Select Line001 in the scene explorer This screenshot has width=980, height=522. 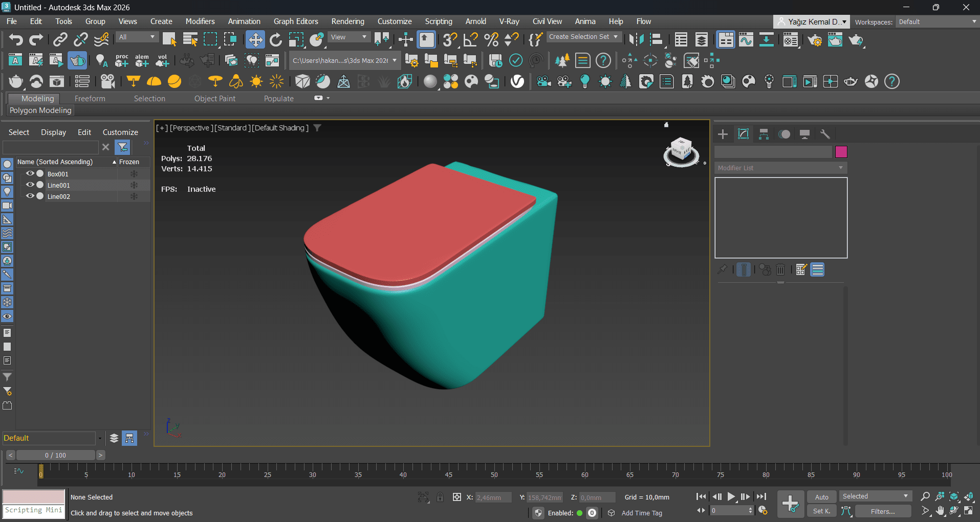[59, 185]
